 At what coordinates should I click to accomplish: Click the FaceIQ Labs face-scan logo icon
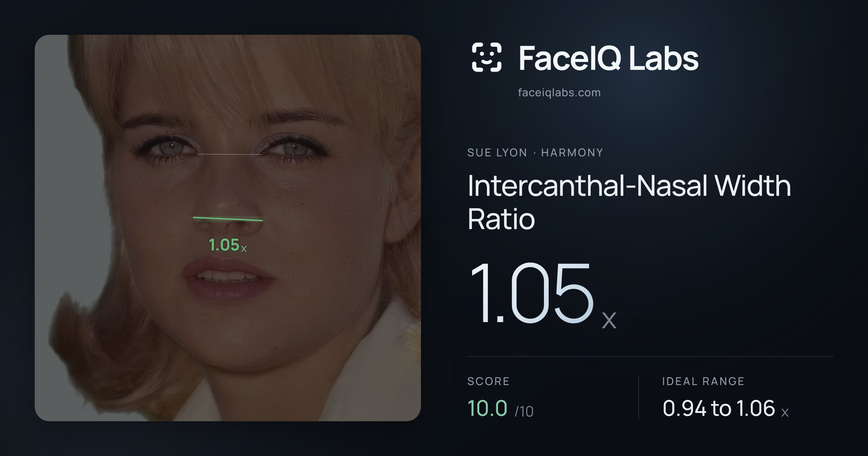tap(486, 57)
